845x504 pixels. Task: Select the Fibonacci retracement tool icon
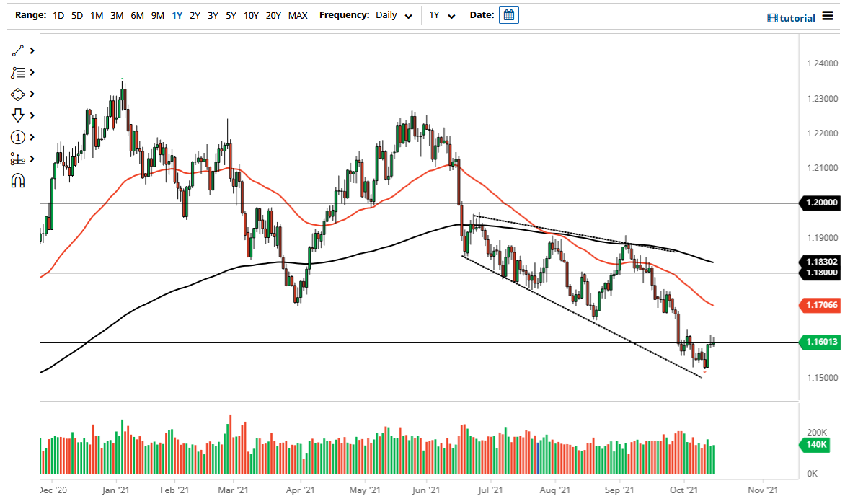tap(18, 72)
